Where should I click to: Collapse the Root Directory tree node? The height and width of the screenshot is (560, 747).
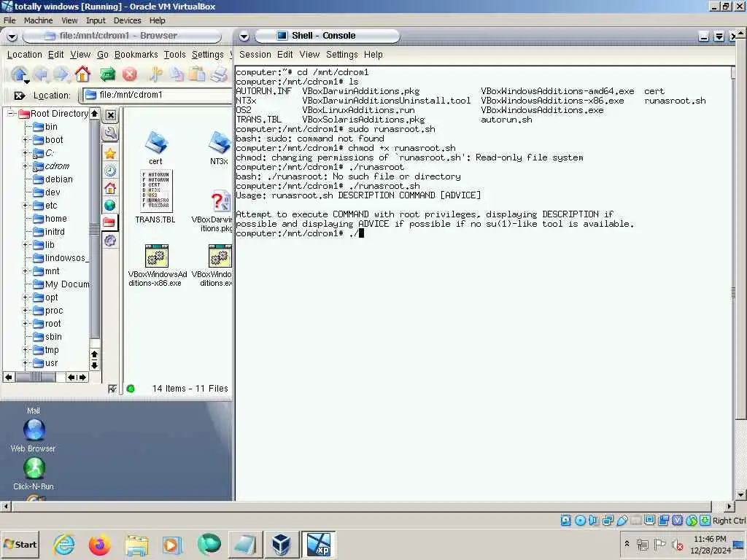[x=10, y=113]
